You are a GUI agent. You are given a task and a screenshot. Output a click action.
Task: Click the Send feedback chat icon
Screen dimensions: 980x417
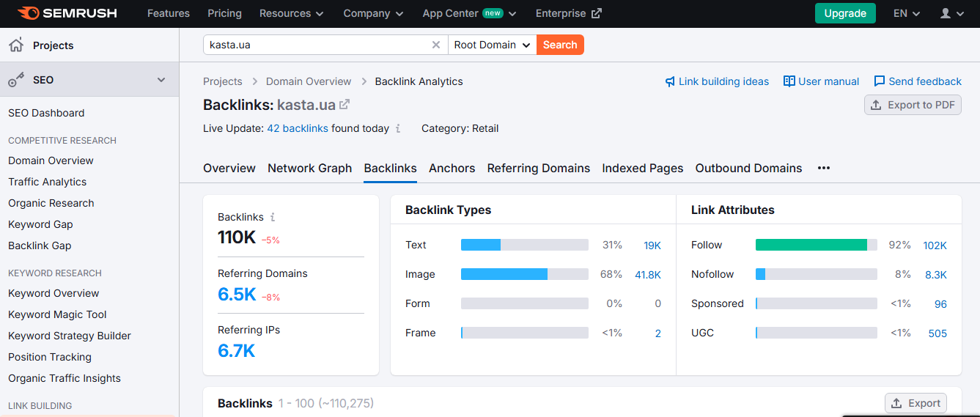tap(880, 81)
